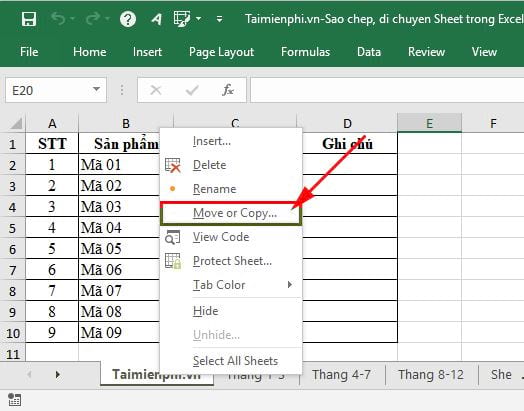
Task: Click the next sheet navigation arrow
Action: point(58,375)
